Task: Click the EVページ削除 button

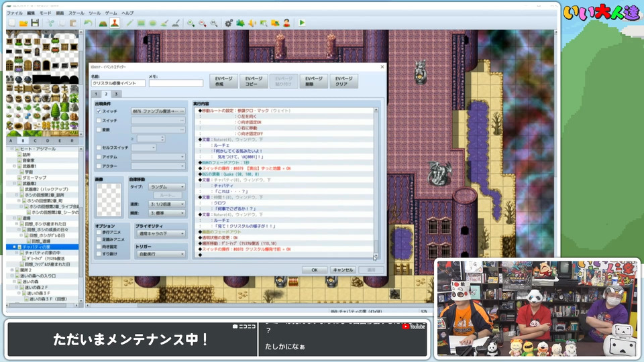Action: [314, 81]
